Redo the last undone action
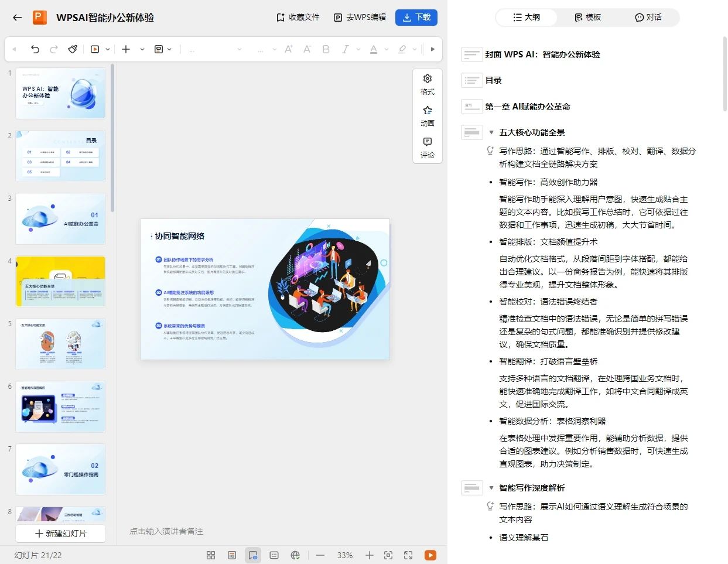 click(x=54, y=49)
